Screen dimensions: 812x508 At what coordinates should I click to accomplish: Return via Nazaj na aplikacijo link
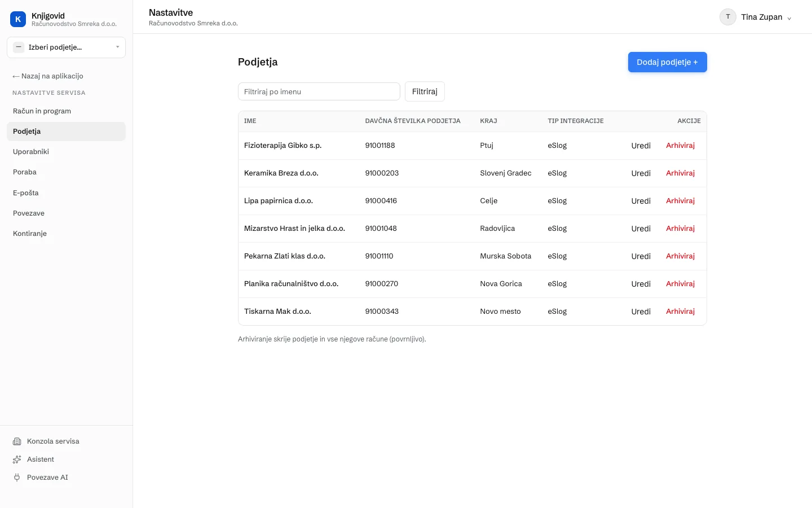[x=48, y=76]
